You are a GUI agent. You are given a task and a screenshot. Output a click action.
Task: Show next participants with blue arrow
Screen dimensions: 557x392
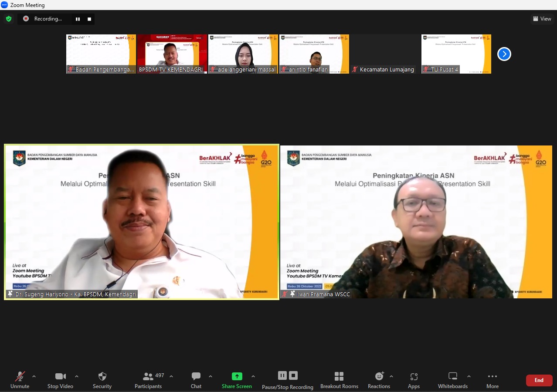point(504,54)
